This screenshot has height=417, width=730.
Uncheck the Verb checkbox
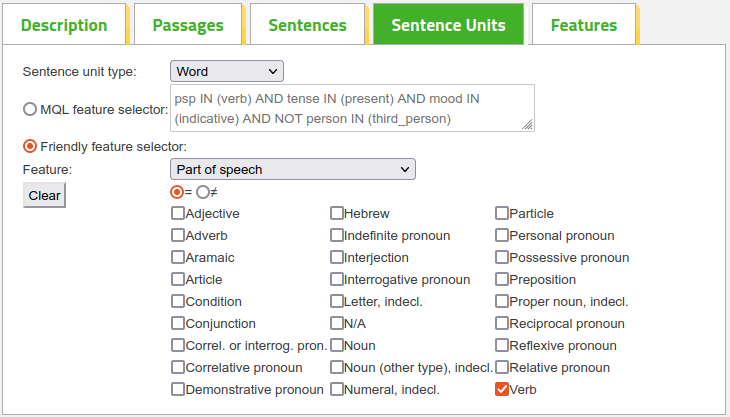501,389
